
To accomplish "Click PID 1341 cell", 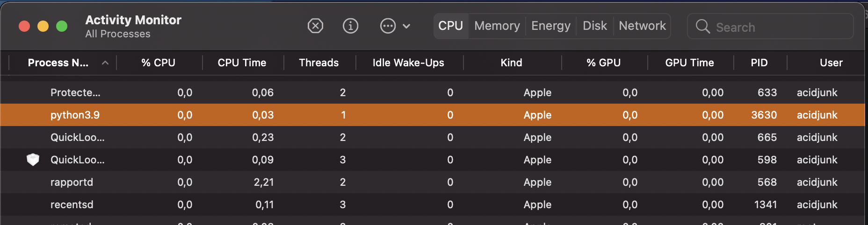I will point(766,204).
